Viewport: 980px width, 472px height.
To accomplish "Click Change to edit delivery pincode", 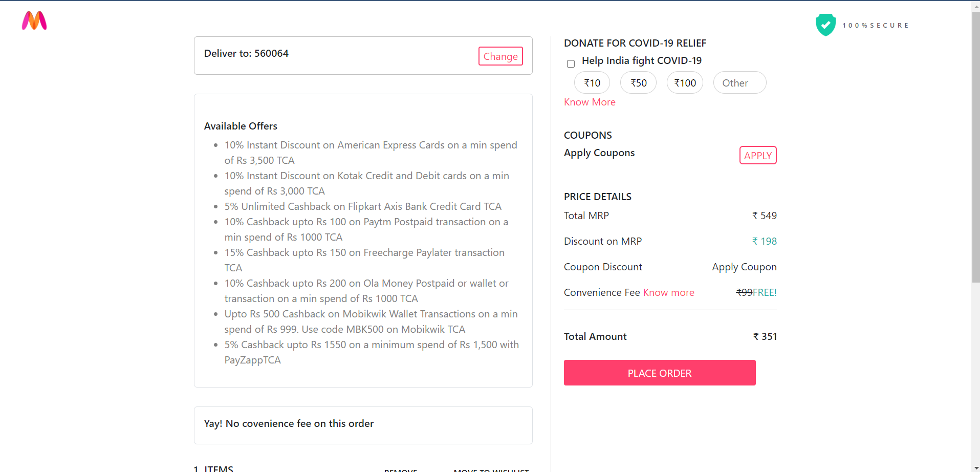I will tap(500, 56).
